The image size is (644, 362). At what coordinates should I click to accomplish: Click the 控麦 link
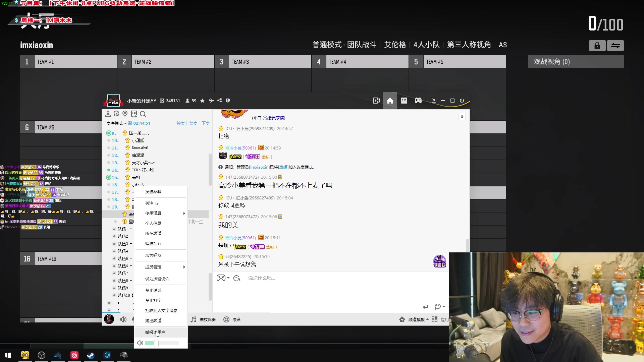(181, 123)
